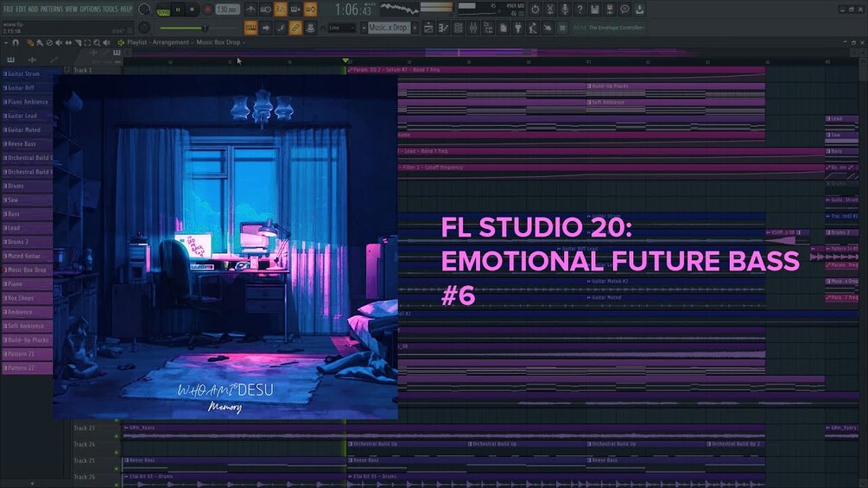The width and height of the screenshot is (868, 488).
Task: Open the EDIT menu
Action: (x=21, y=9)
